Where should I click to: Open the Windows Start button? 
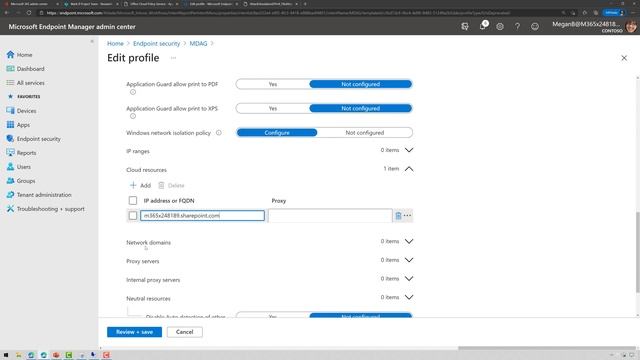(x=6, y=355)
